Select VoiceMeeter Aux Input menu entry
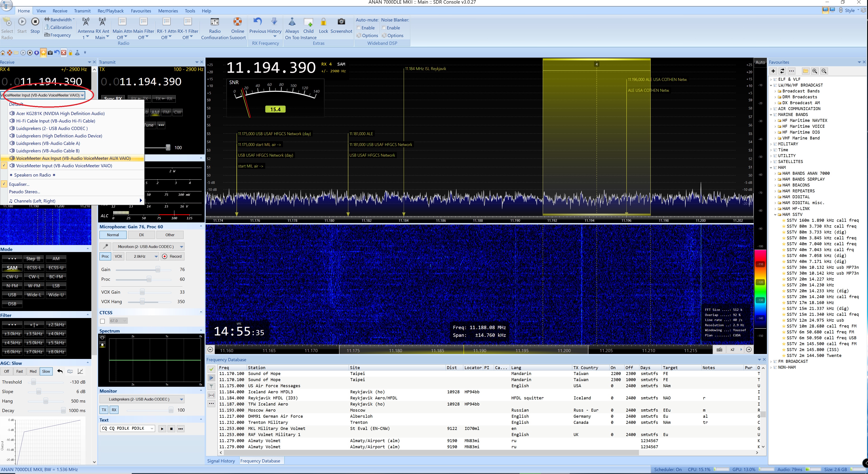Viewport: 868px width, 474px height. click(73, 158)
